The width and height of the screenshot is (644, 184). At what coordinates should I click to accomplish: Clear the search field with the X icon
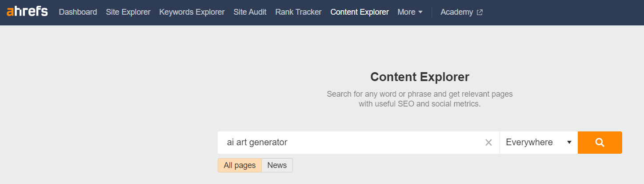pos(488,143)
